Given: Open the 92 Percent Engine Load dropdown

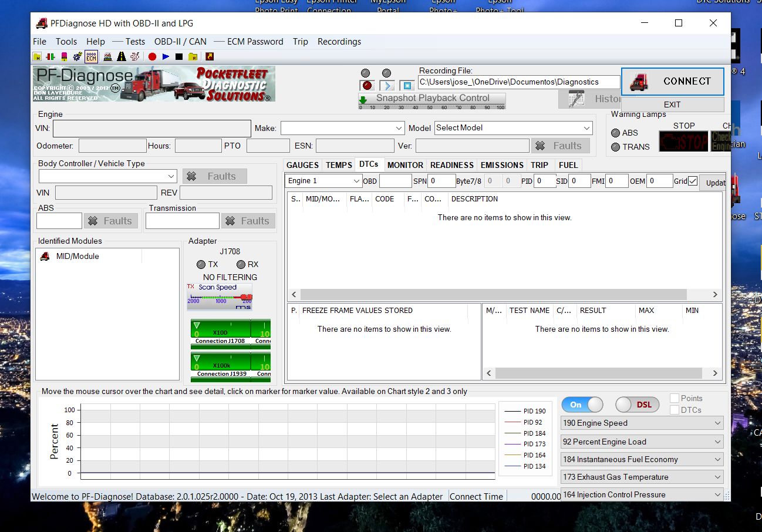Looking at the screenshot, I should (642, 442).
